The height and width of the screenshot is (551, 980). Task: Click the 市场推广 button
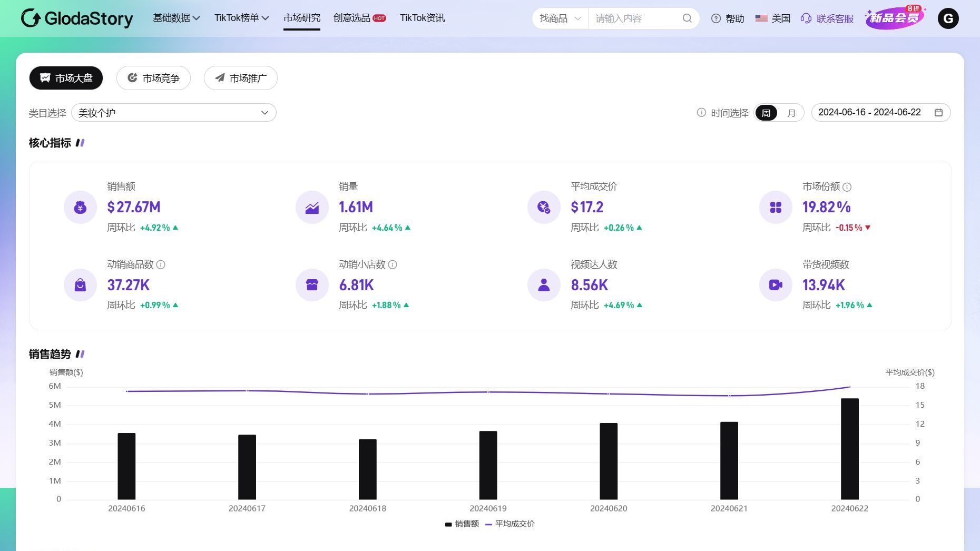(x=240, y=77)
